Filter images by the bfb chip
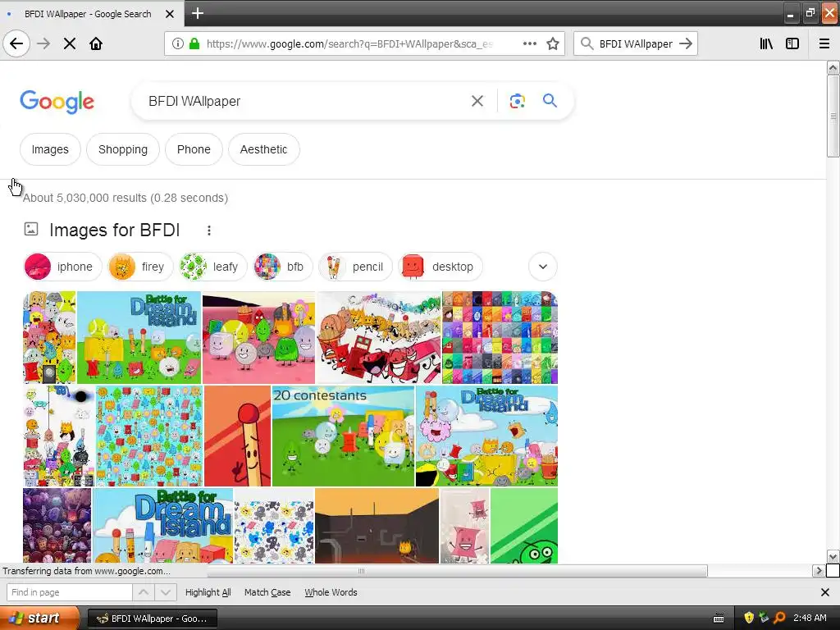This screenshot has height=630, width=840. pyautogui.click(x=283, y=267)
